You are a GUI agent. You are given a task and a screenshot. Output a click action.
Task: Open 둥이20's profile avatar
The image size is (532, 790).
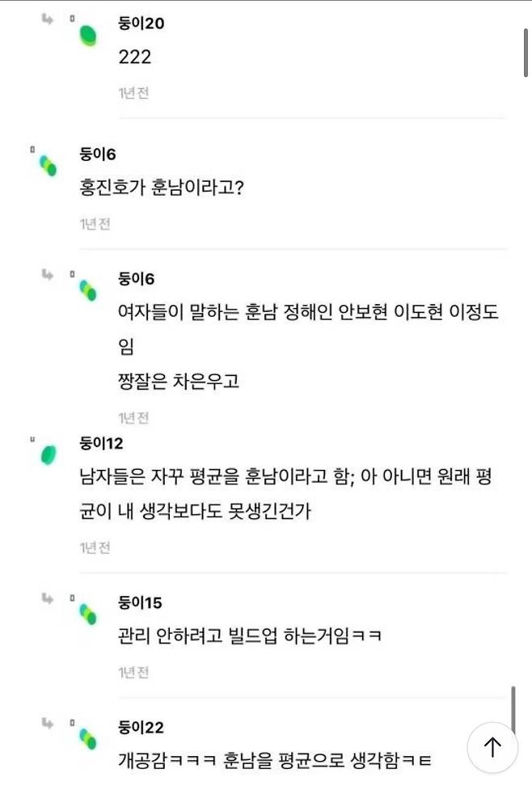coord(87,36)
